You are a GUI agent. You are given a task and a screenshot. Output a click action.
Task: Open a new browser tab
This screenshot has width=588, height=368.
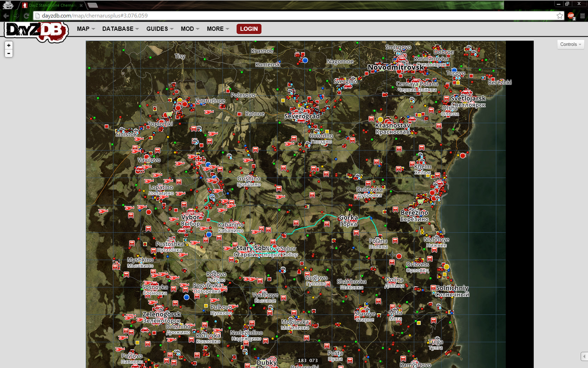pyautogui.click(x=92, y=5)
